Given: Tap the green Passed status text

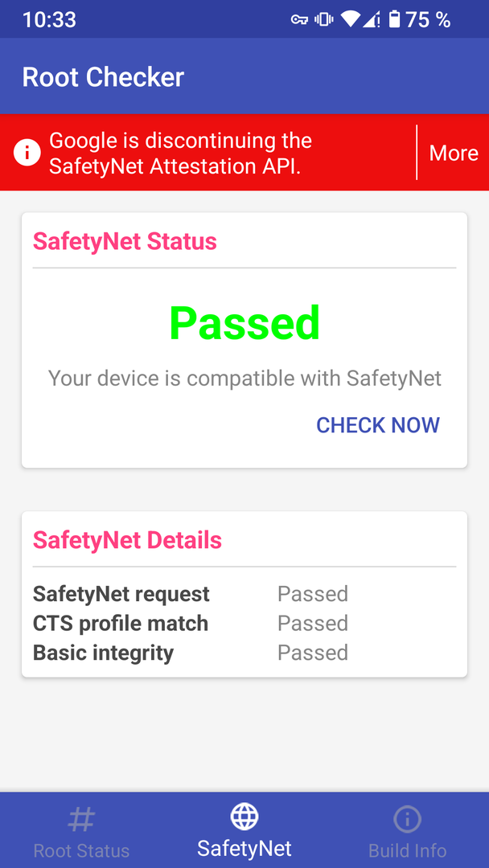Looking at the screenshot, I should click(x=244, y=323).
